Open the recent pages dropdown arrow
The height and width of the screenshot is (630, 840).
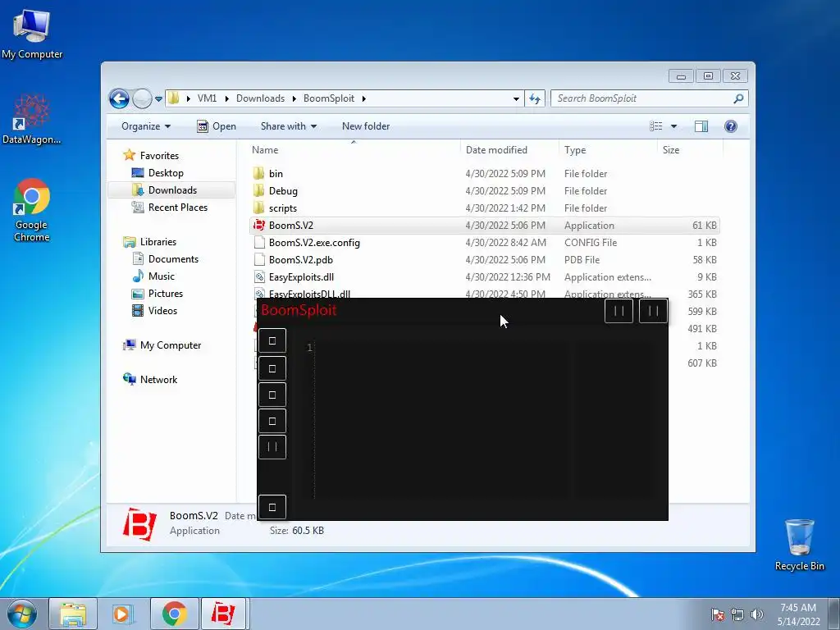pyautogui.click(x=158, y=99)
